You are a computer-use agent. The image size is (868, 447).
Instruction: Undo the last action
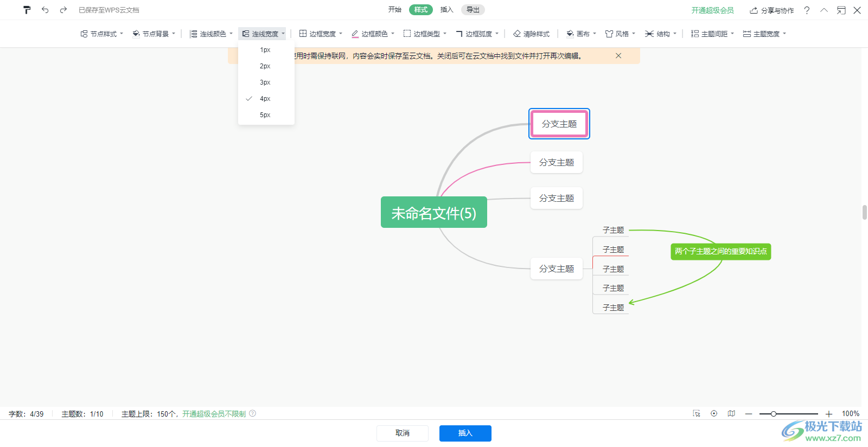coord(45,10)
